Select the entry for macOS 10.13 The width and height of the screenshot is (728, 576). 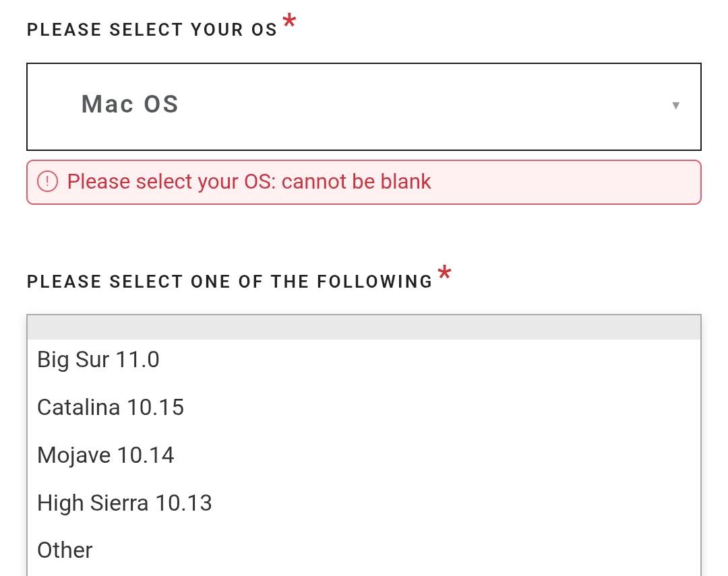pyautogui.click(x=125, y=503)
